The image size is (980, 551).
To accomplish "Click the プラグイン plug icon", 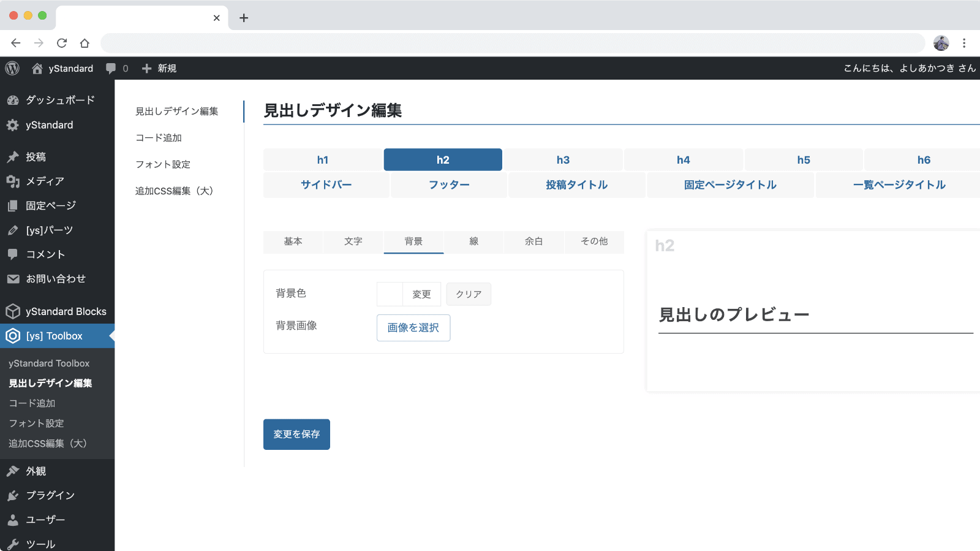I will click(13, 495).
